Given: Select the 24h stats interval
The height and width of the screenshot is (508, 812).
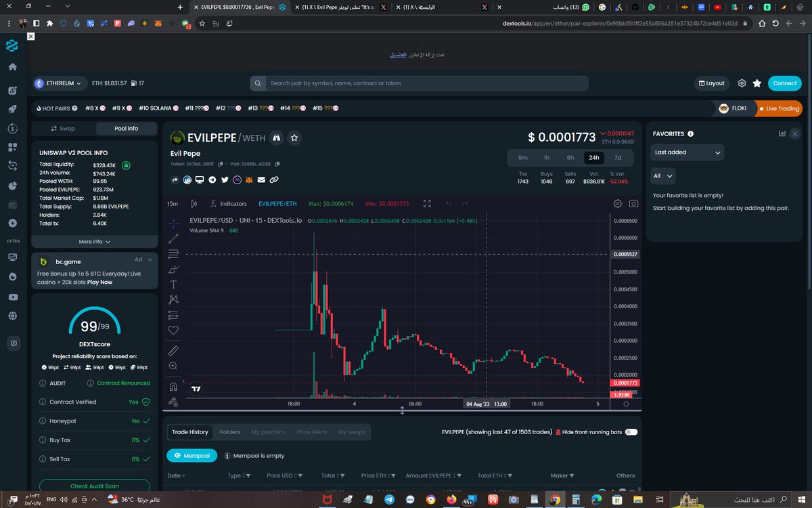Looking at the screenshot, I should click(x=594, y=158).
